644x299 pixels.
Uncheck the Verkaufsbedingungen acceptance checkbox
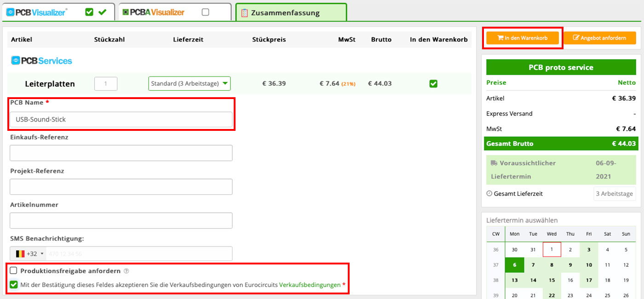tap(14, 285)
